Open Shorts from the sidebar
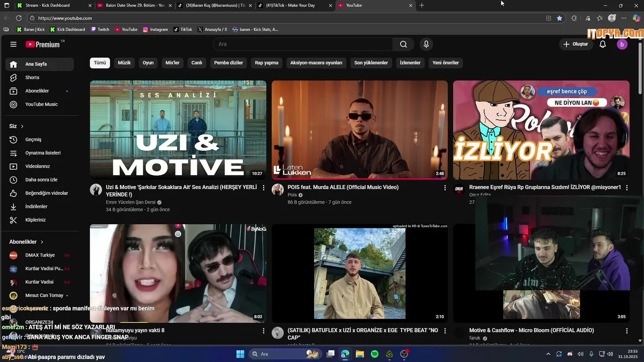Screen dimensions: 644x362 (40, 77)
